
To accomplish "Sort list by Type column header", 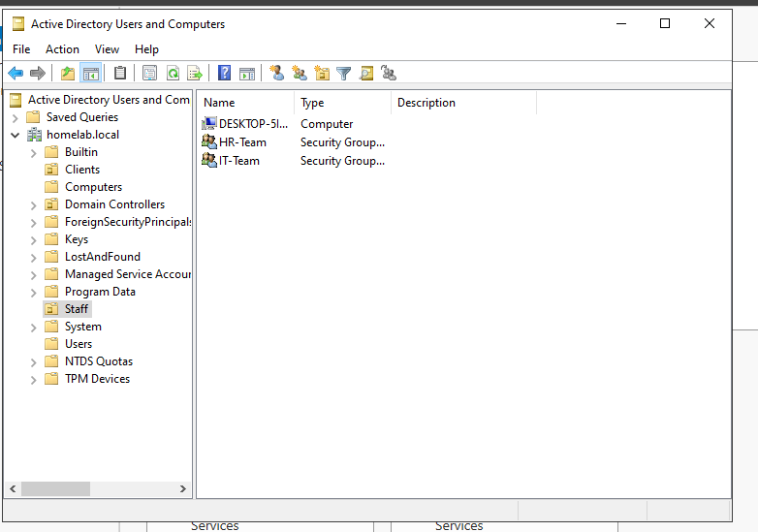I will tap(343, 103).
